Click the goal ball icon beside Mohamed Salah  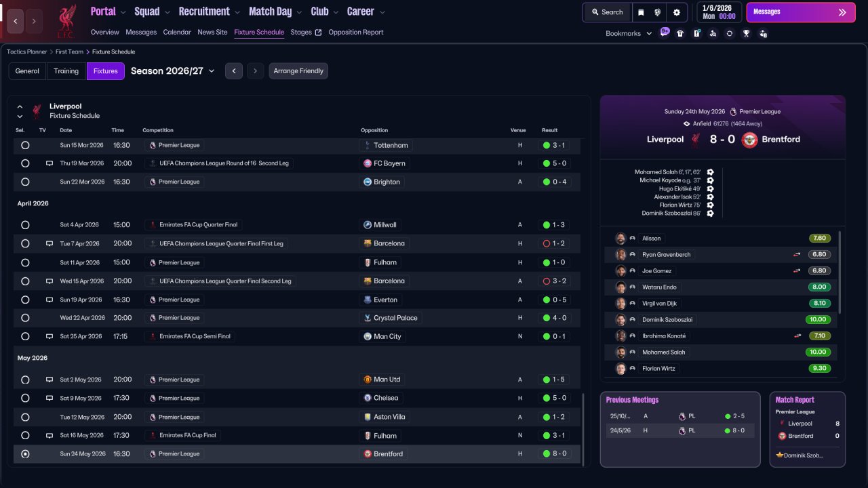[x=710, y=172]
